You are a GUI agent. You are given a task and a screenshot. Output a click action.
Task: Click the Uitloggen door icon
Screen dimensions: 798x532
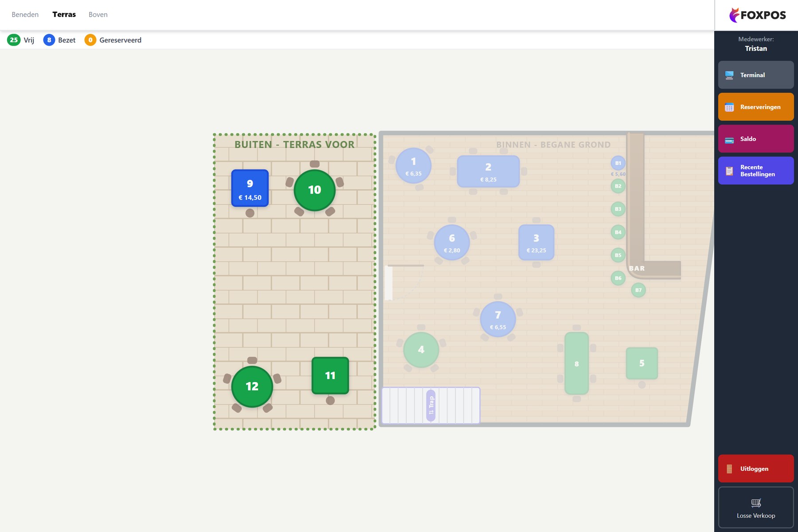point(729,469)
